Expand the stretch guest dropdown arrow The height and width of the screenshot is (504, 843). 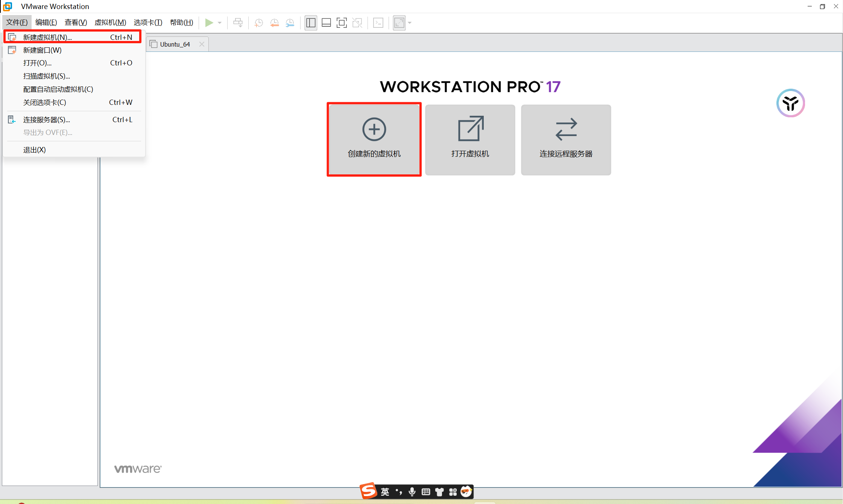click(x=410, y=23)
